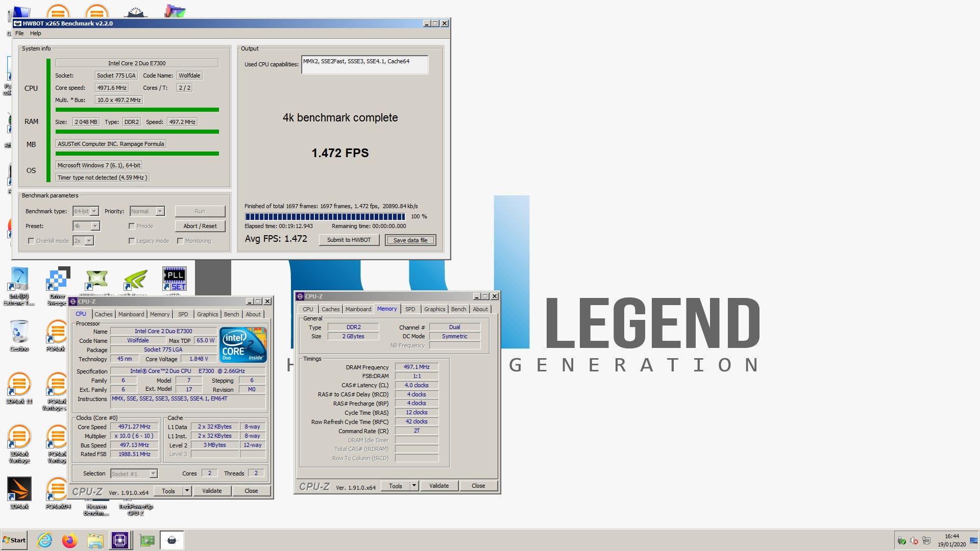Click Submit to HWBOT button
This screenshot has width=980, height=551.
pos(349,240)
